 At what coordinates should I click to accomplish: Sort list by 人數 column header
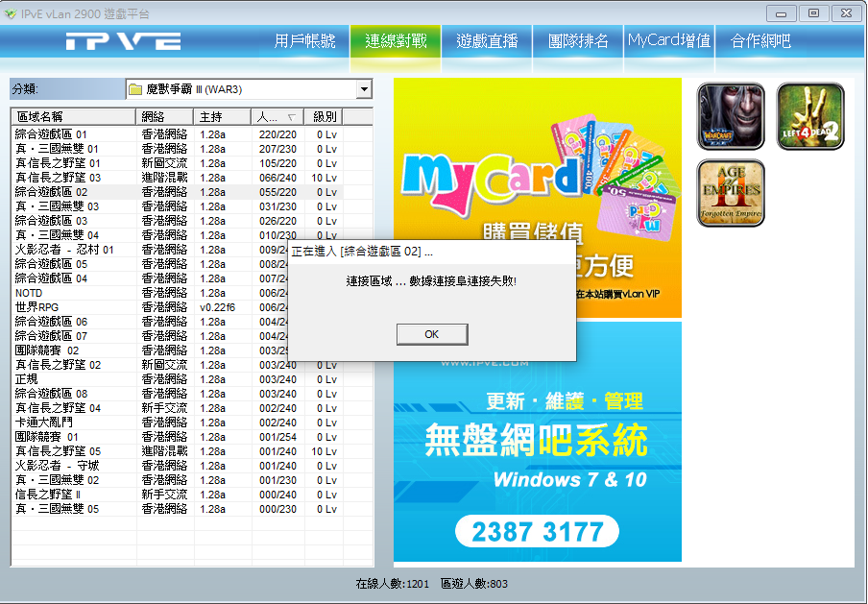click(278, 116)
